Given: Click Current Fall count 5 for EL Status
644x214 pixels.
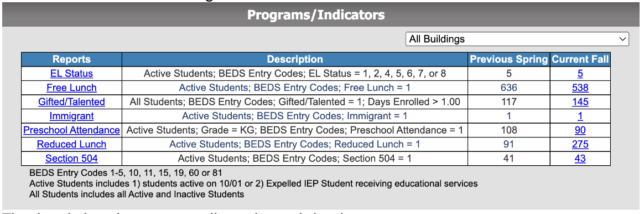Looking at the screenshot, I should click(x=580, y=74).
